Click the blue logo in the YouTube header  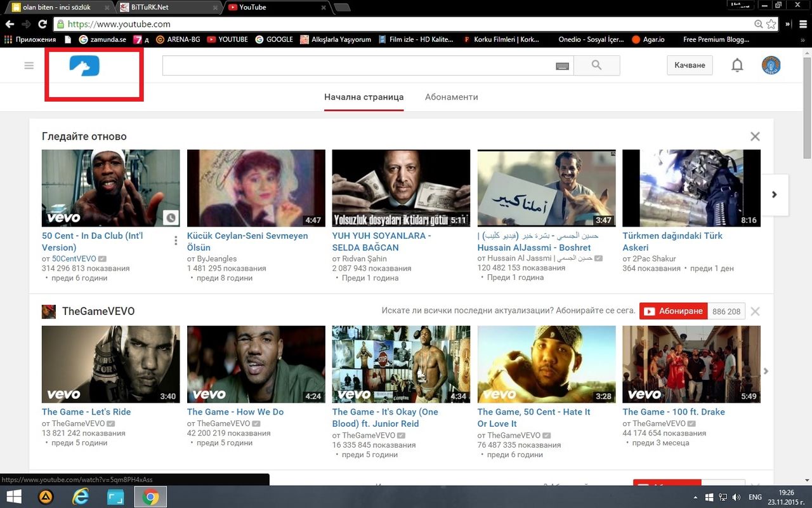84,65
